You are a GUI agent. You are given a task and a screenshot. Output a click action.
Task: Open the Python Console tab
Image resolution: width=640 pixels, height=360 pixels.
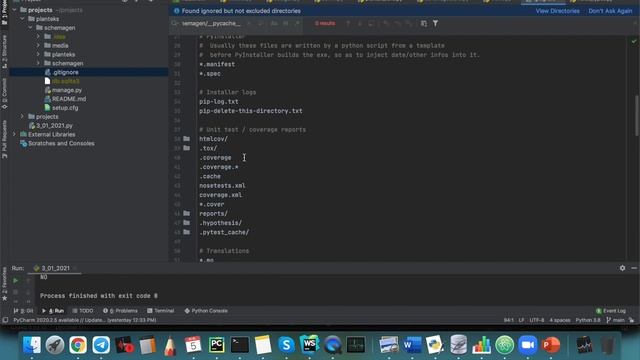[x=206, y=311]
